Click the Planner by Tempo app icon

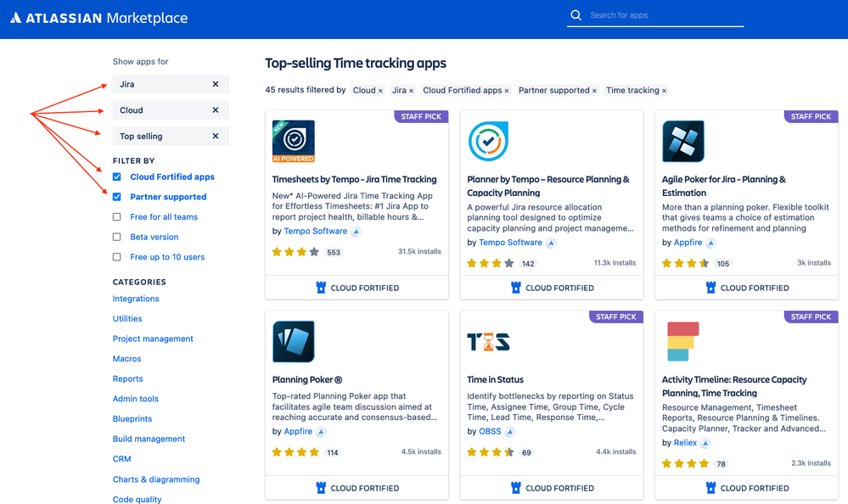tap(488, 141)
